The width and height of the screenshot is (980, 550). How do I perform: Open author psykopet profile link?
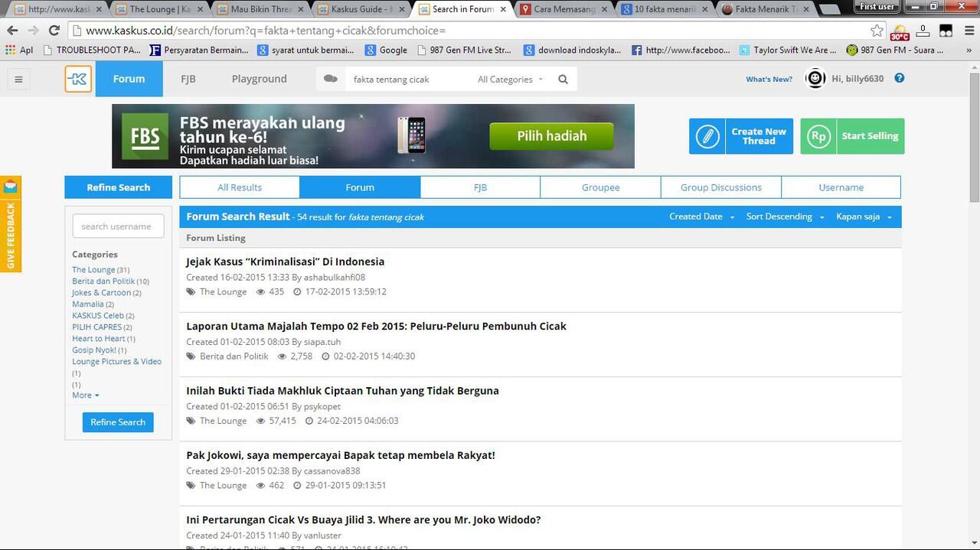tap(322, 406)
